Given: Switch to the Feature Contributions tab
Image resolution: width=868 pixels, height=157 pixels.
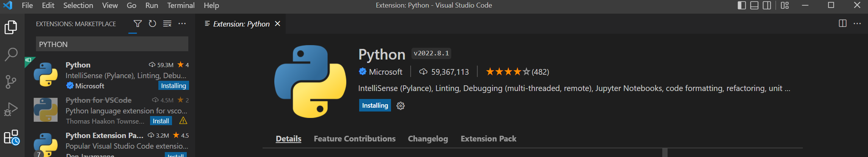Looking at the screenshot, I should click(x=355, y=139).
